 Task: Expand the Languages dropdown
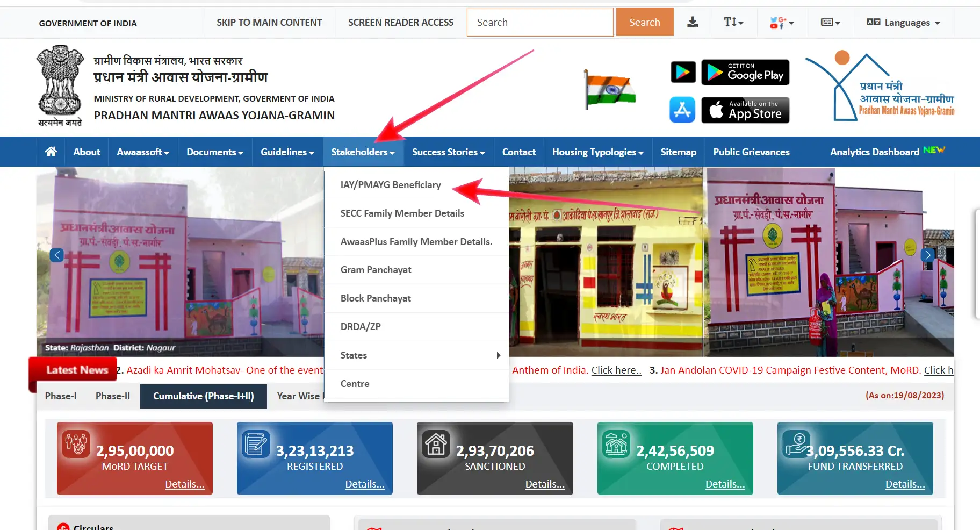tap(903, 23)
